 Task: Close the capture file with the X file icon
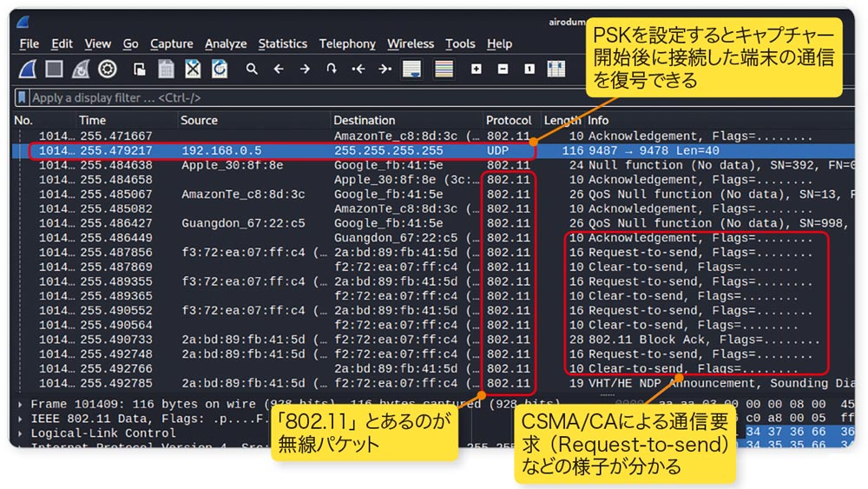point(193,69)
